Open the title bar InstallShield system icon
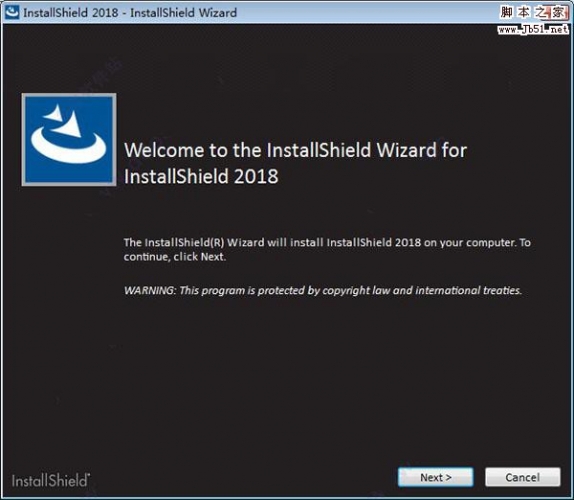The width and height of the screenshot is (574, 500). pos(12,12)
